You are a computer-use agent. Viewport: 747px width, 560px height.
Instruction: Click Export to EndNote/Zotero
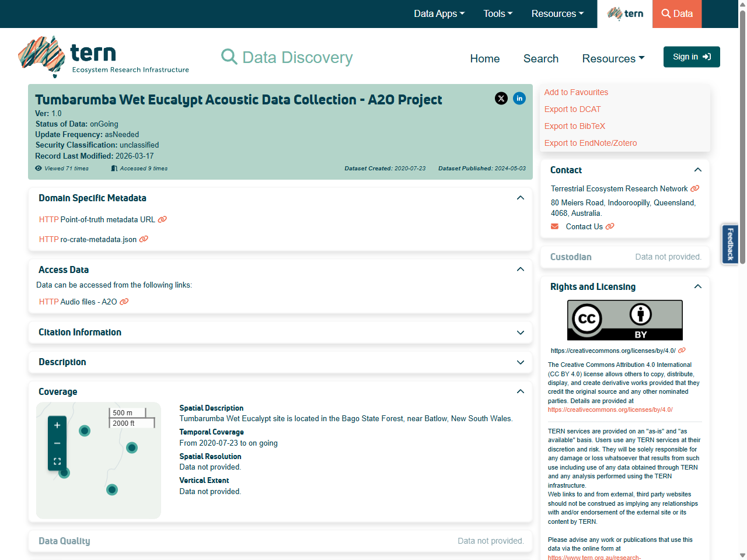591,143
